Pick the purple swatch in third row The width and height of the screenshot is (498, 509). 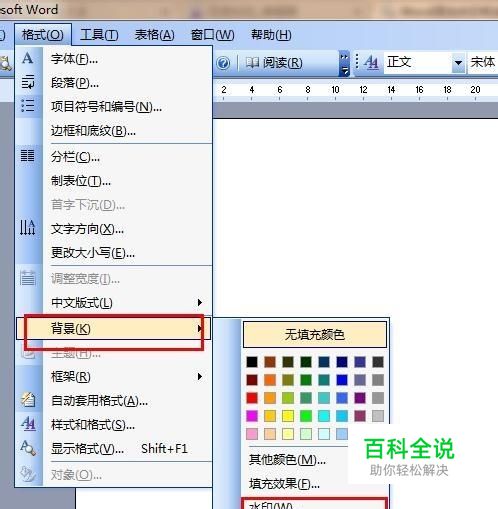point(360,398)
